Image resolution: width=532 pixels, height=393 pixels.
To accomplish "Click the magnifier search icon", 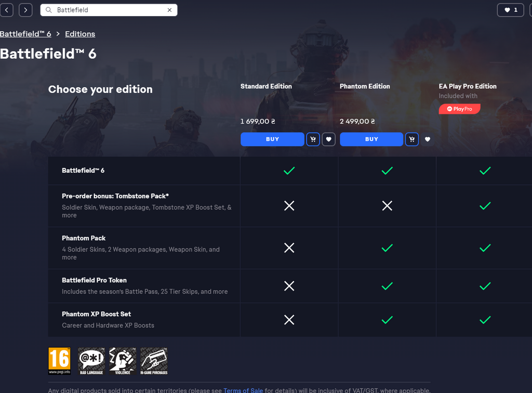I will pos(48,10).
